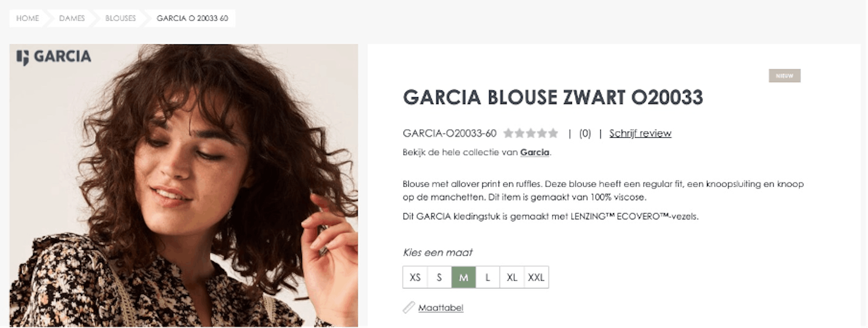The image size is (868, 328).
Task: Choose the selected green M size
Action: tap(463, 277)
